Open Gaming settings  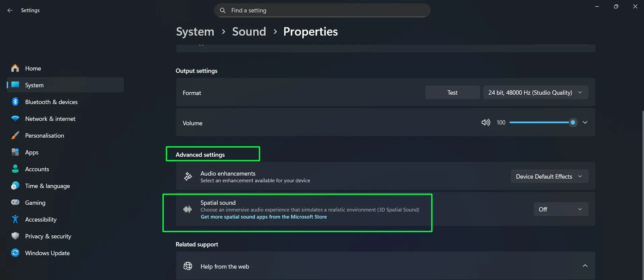coord(65,202)
